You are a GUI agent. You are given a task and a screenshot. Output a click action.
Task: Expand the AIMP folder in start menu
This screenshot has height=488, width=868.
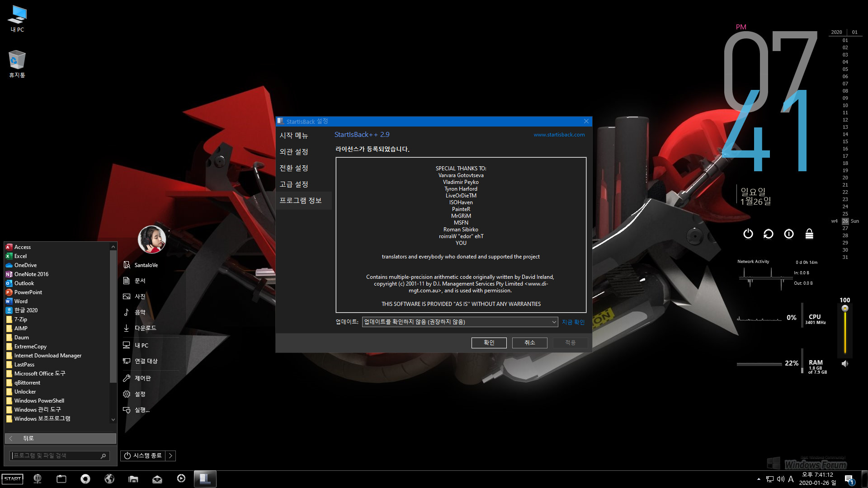57,328
